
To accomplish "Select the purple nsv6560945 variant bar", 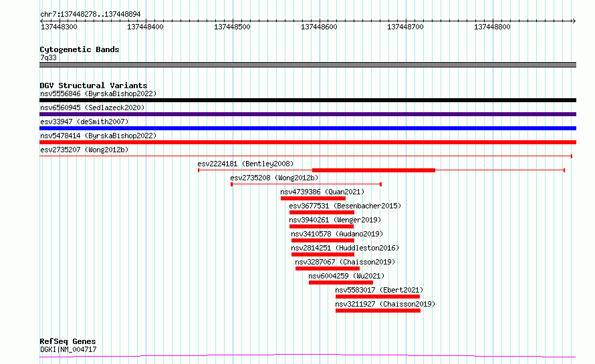I will click(308, 114).
